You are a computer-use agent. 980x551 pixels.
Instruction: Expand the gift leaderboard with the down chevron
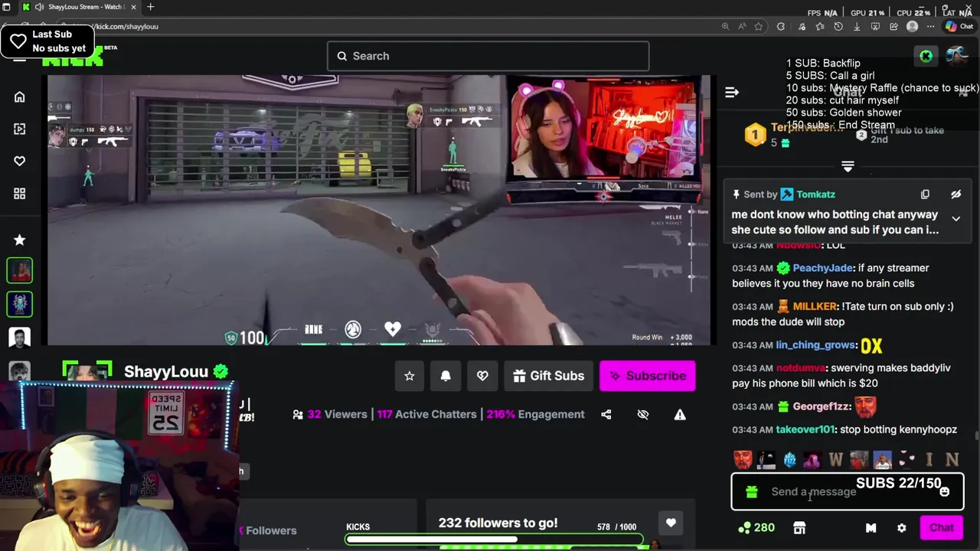pyautogui.click(x=848, y=166)
